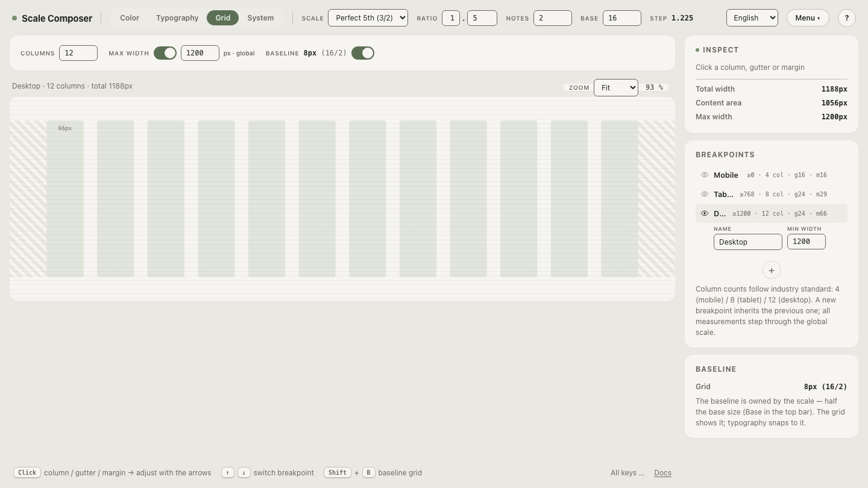
Task: Select the Grid tab
Action: (x=223, y=18)
